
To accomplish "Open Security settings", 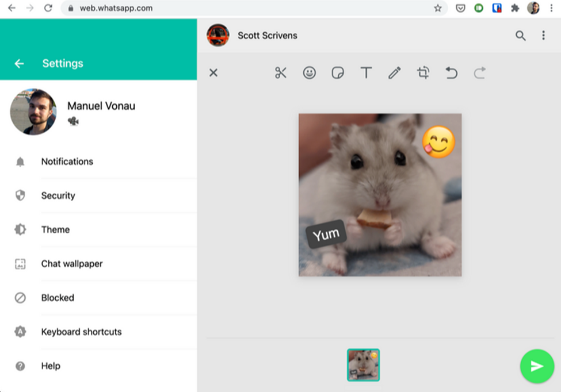I will (98, 195).
